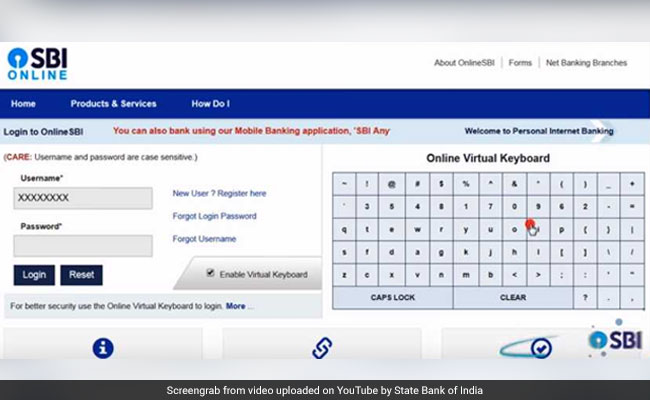Click the blue chain link icon
This screenshot has width=650, height=400.
(321, 348)
